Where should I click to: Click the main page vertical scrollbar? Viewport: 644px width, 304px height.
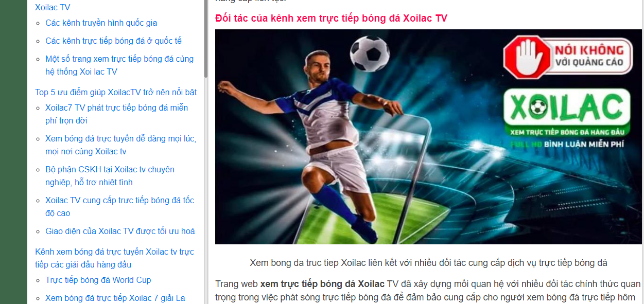[x=642, y=152]
